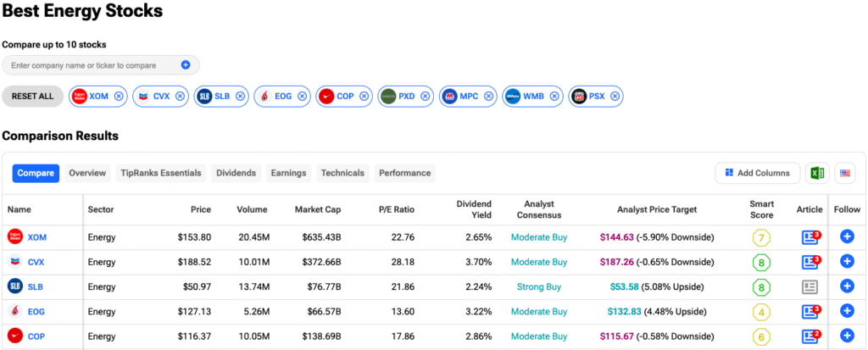Remove the EOG ticker chip
The image size is (868, 350).
coord(303,96)
